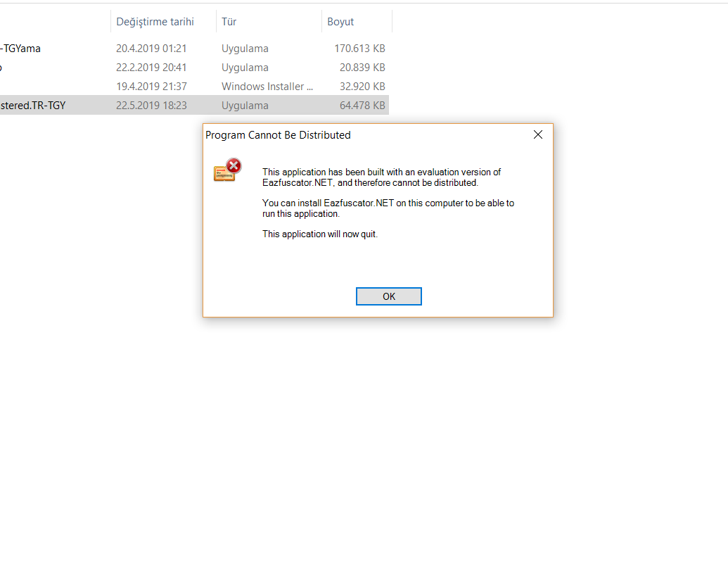The image size is (728, 573).
Task: Click the 64.478 KB size cell
Action: click(362, 106)
